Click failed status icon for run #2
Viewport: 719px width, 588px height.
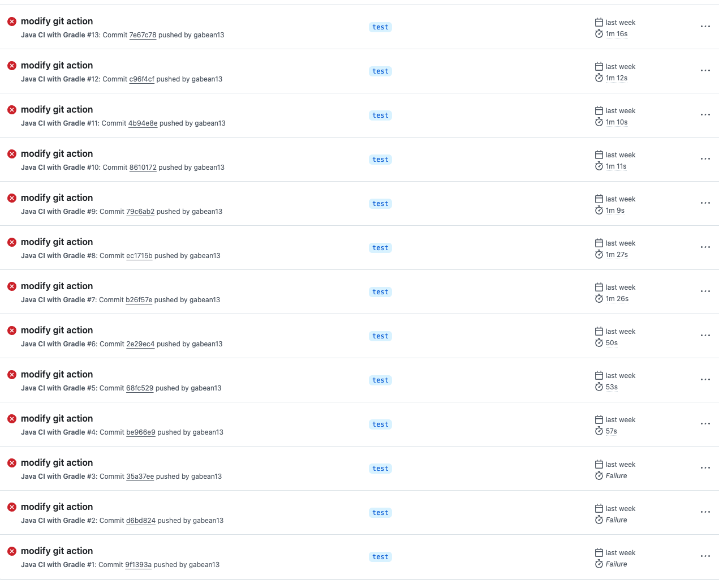(12, 507)
